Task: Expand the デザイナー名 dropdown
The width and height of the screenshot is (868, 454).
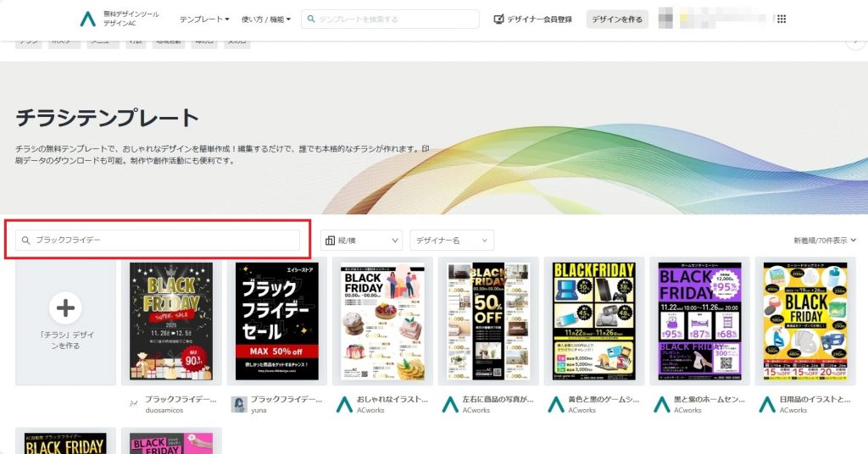Action: coord(451,241)
